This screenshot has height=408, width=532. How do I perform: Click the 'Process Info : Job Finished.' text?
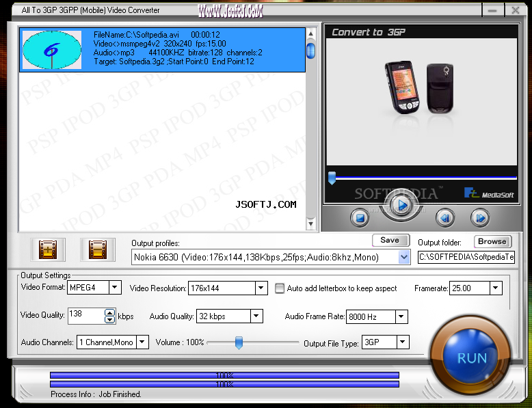(x=96, y=394)
